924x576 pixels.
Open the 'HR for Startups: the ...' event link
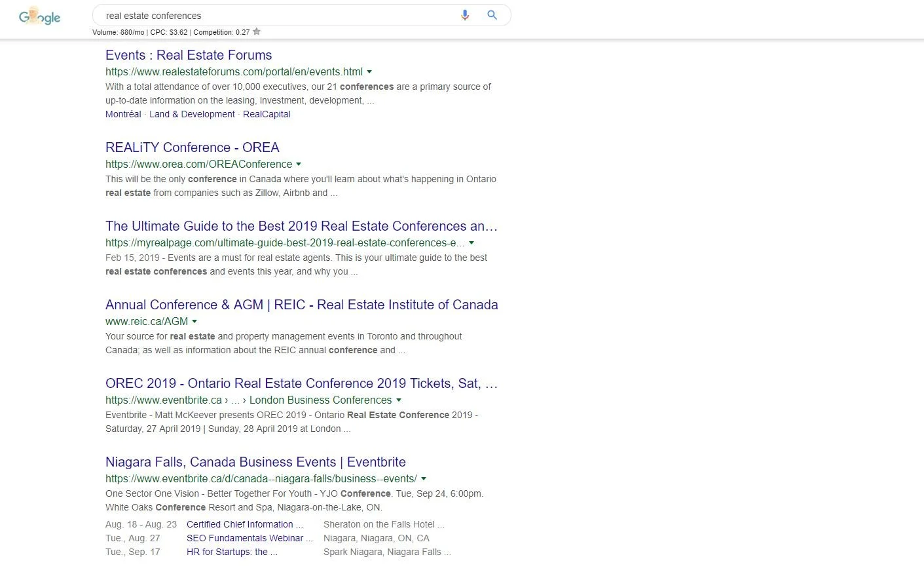point(232,552)
